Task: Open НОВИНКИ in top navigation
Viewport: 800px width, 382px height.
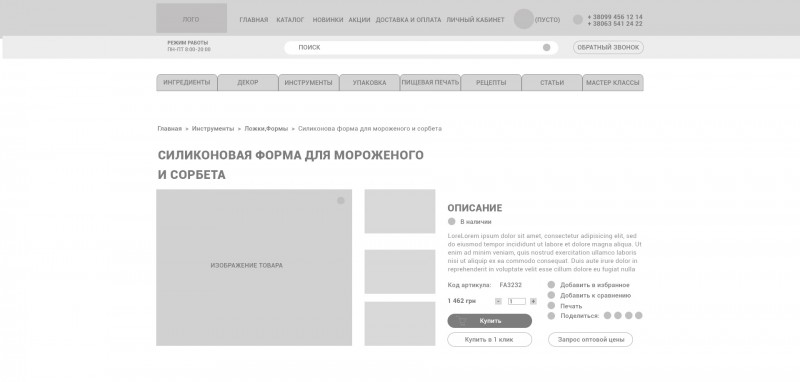Action: pos(328,20)
